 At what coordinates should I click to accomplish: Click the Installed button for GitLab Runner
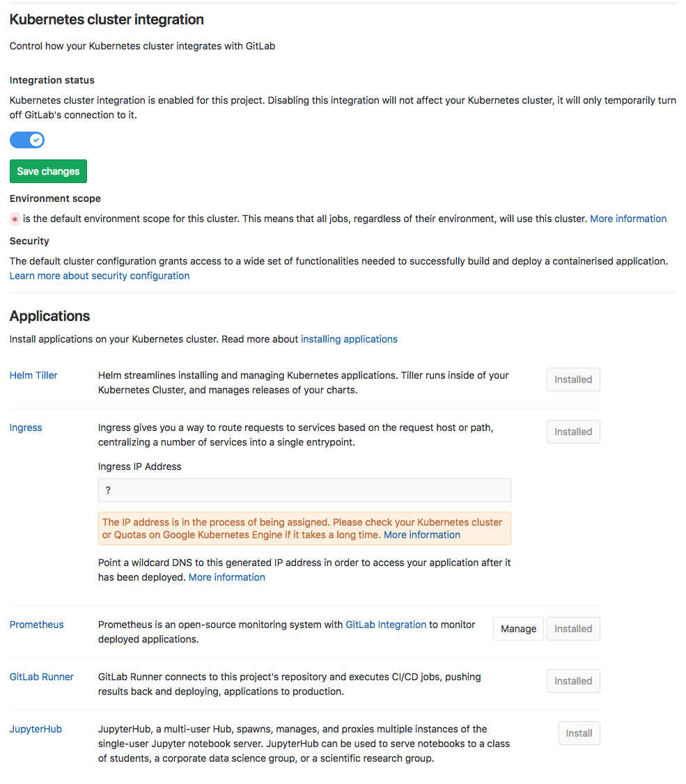572,680
